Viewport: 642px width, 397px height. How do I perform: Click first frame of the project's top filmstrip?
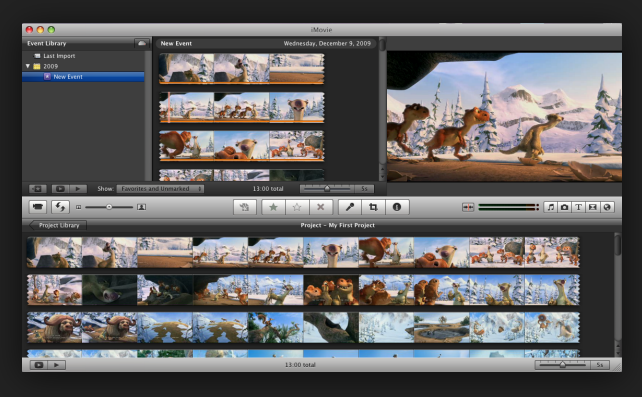coord(54,252)
